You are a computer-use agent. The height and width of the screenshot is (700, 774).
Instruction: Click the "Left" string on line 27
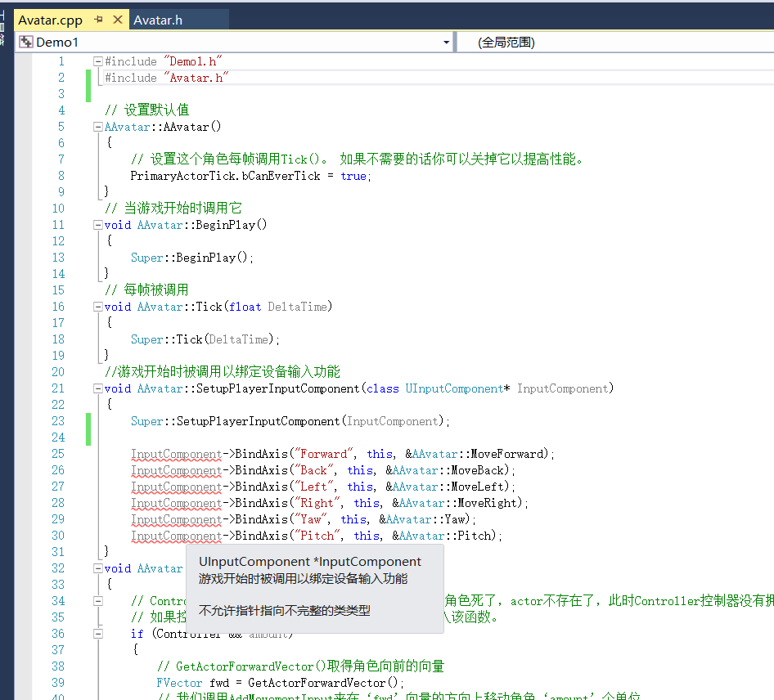pyautogui.click(x=314, y=487)
